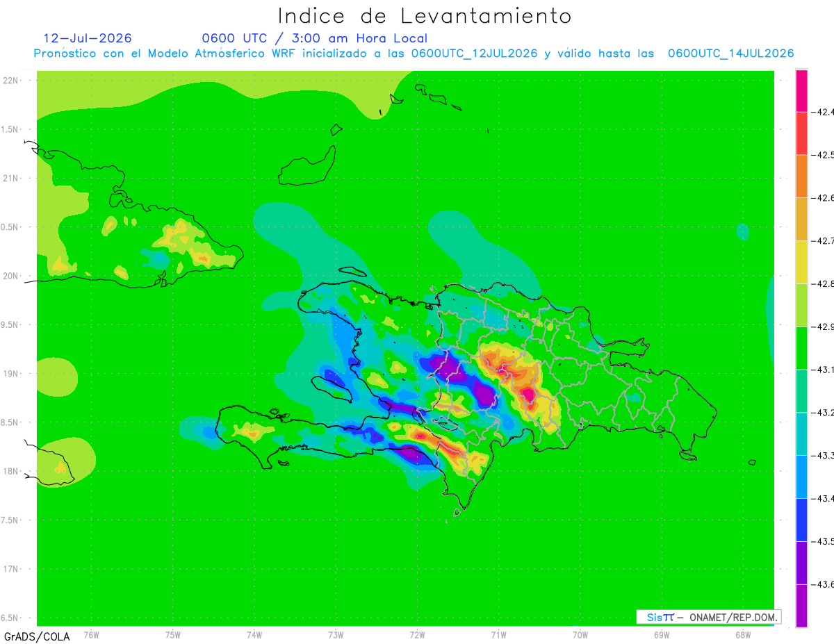Click the '17N' latitude label
The image size is (834, 644).
click(x=10, y=569)
